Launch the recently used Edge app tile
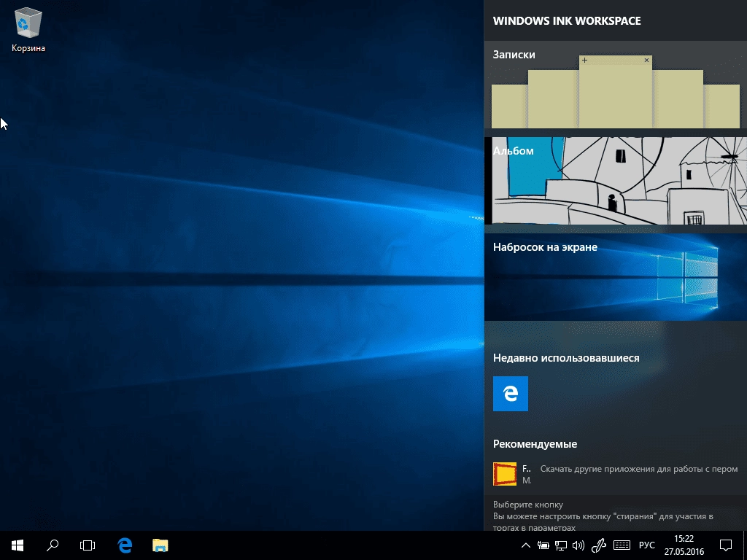This screenshot has height=560, width=747. point(510,393)
